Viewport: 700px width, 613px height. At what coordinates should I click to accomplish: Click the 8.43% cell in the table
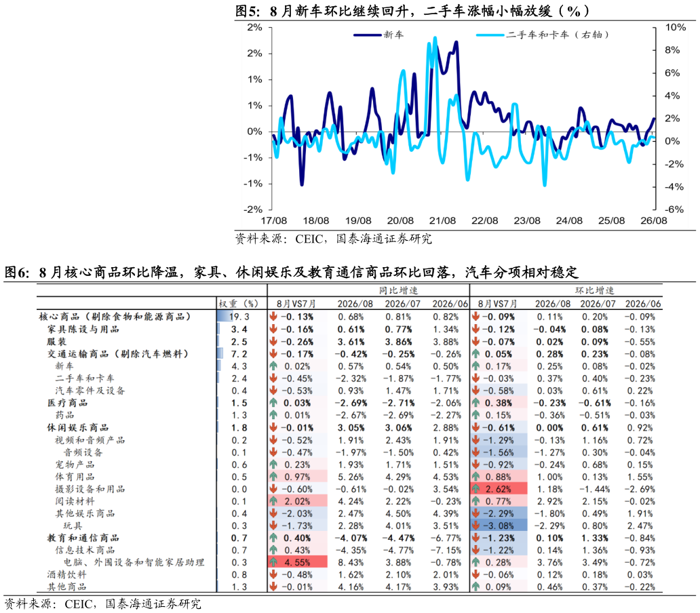pos(351,562)
